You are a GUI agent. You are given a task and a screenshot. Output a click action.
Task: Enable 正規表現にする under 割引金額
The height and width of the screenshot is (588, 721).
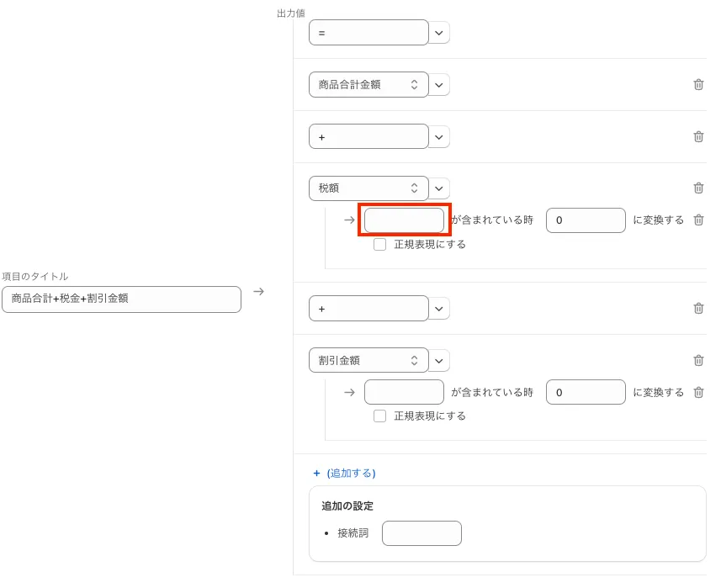pos(380,416)
